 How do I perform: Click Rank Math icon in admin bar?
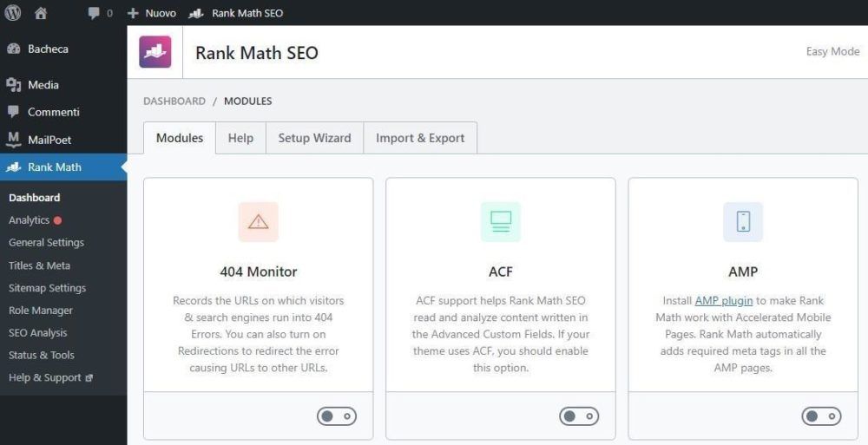pyautogui.click(x=196, y=13)
